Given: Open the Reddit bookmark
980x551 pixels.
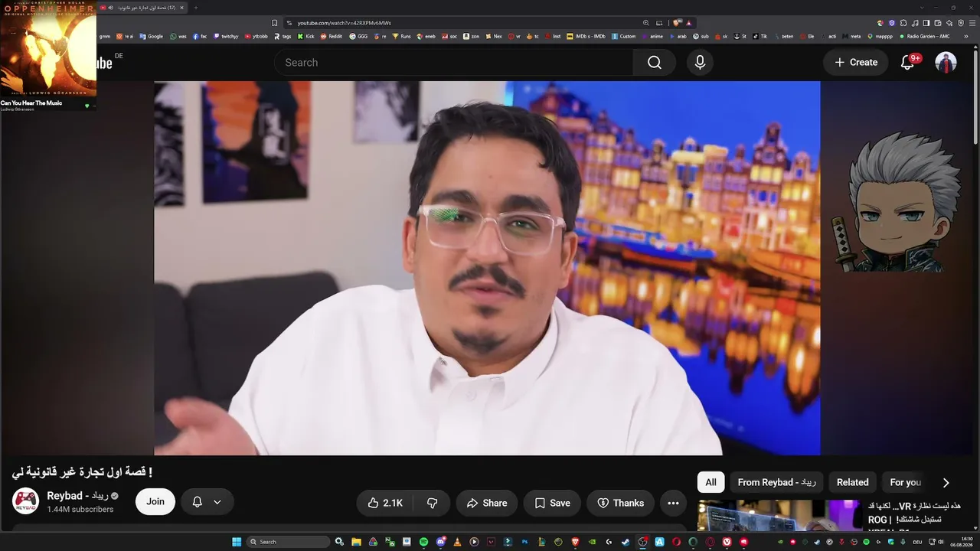Looking at the screenshot, I should coord(332,36).
